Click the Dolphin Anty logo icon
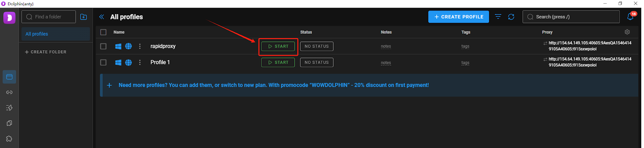 9,18
